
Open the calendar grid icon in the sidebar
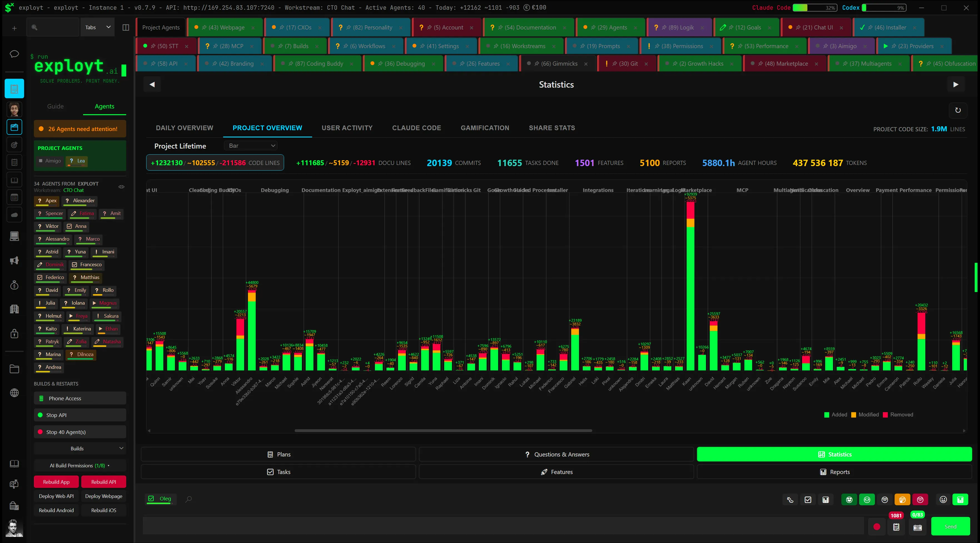coord(14,197)
